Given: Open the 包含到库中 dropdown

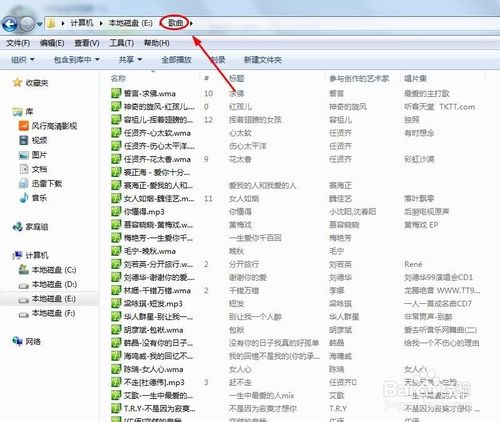Looking at the screenshot, I should coord(77,60).
